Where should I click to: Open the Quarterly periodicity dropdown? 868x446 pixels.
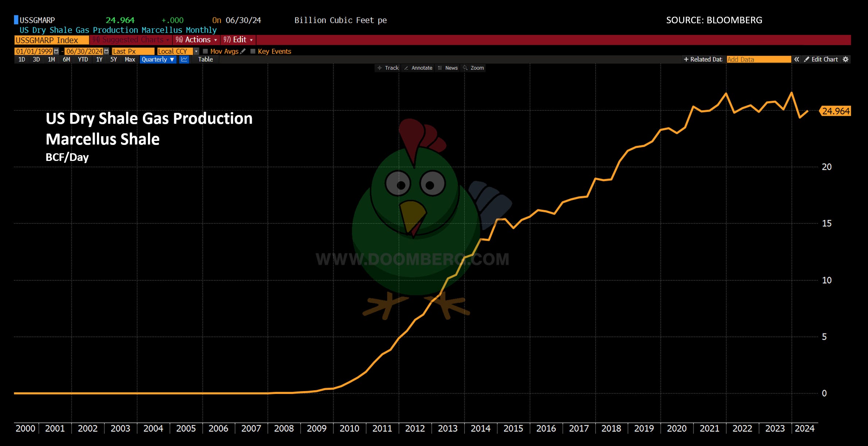158,59
